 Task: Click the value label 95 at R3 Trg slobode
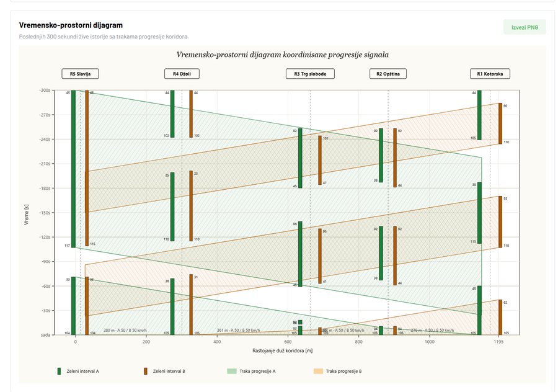pos(324,231)
